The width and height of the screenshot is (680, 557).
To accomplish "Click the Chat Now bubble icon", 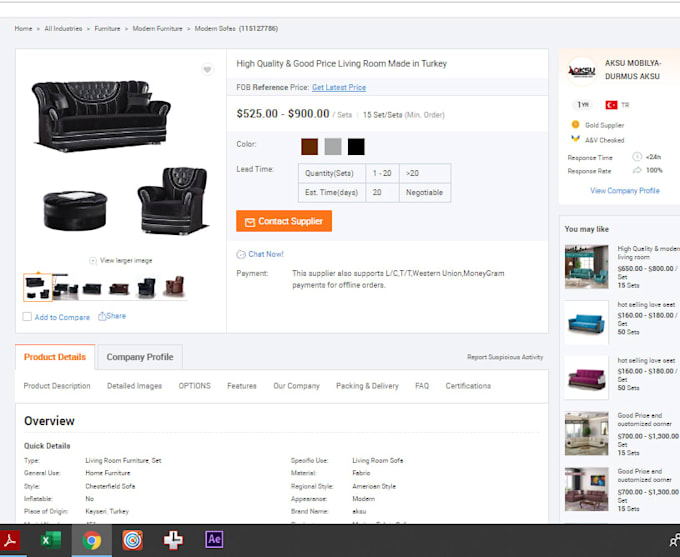I will click(x=241, y=254).
